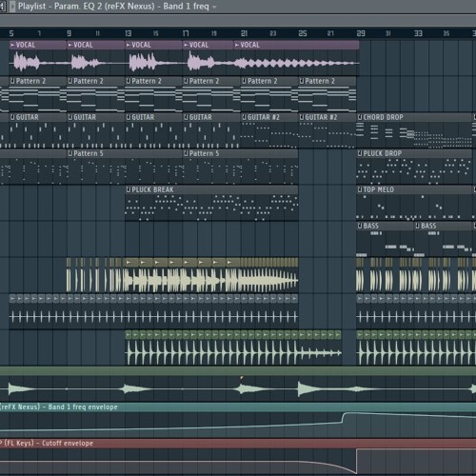Open menu icon of the PLUCK DROP clip
Viewport: 476px width, 476px height.
click(x=360, y=153)
